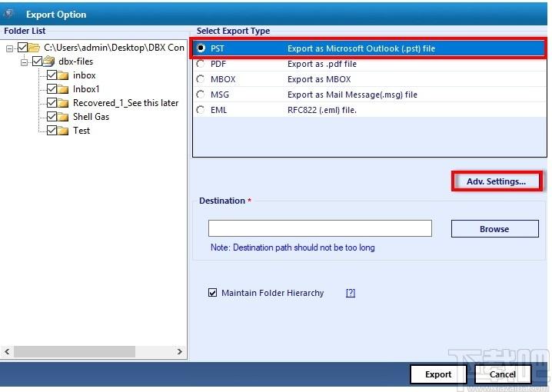The image size is (552, 392).
Task: Select the dbx-files tree label
Action: (75, 61)
